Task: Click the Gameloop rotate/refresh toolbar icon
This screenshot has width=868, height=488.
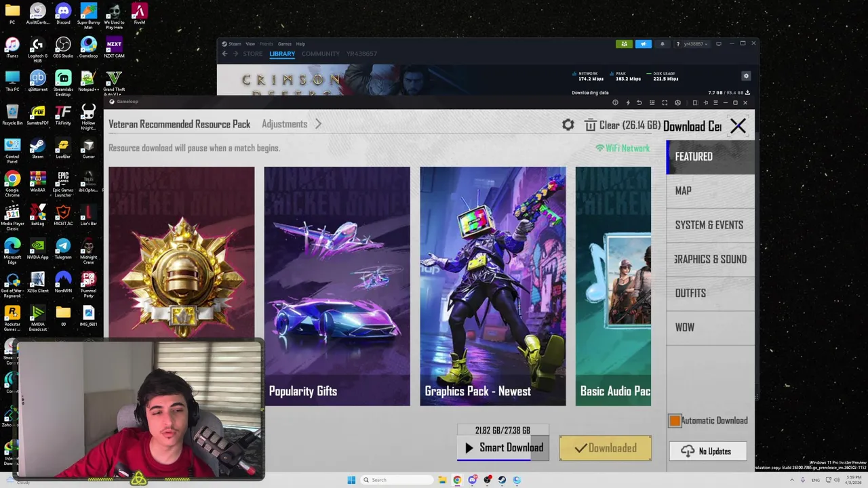Action: tap(639, 103)
